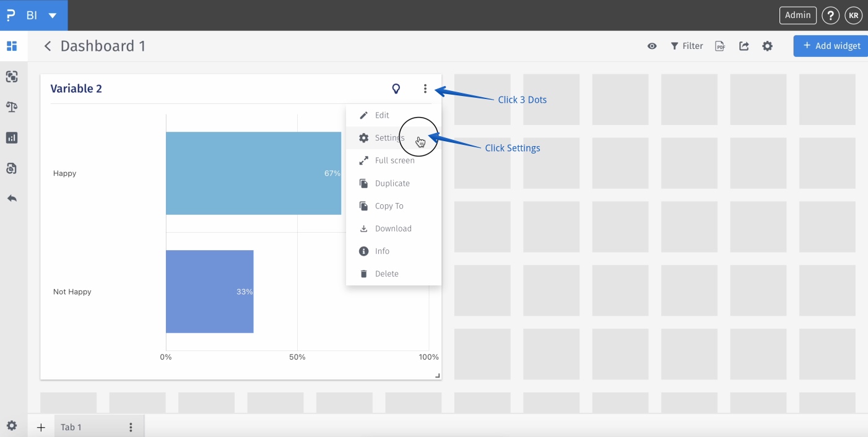Open the dashboard Filter
The height and width of the screenshot is (437, 868).
pyautogui.click(x=687, y=46)
